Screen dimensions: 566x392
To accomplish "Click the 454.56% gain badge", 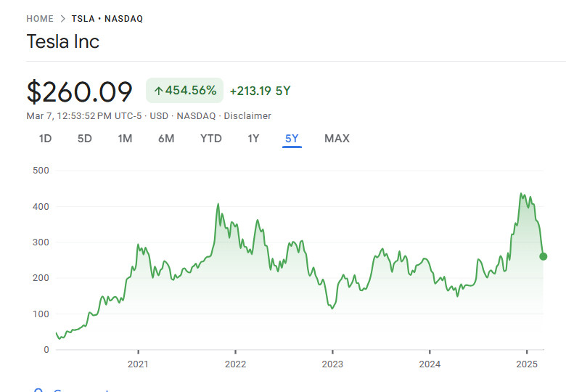I will pyautogui.click(x=185, y=90).
